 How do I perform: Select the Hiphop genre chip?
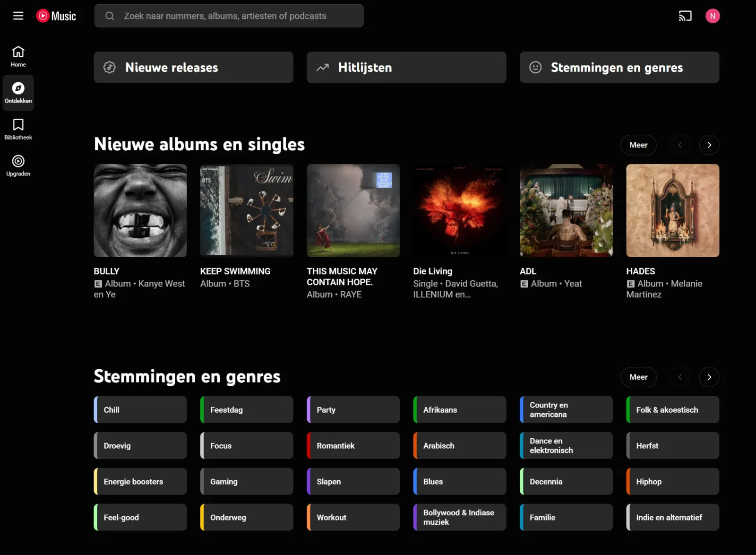pyautogui.click(x=672, y=481)
